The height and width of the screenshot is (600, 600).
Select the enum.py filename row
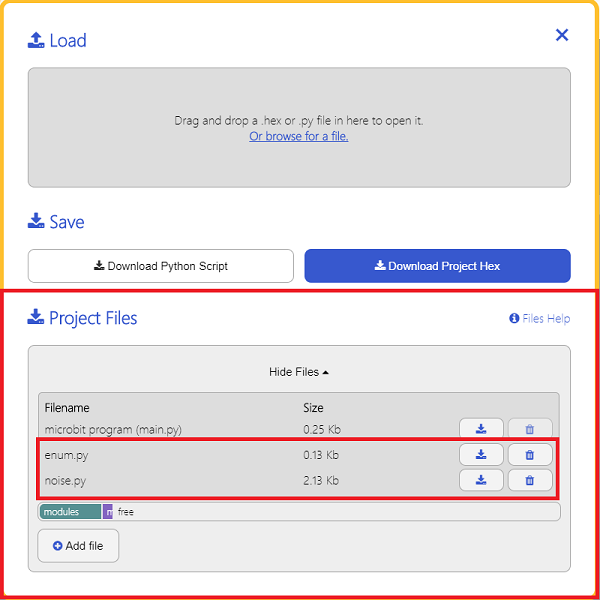tap(298, 455)
